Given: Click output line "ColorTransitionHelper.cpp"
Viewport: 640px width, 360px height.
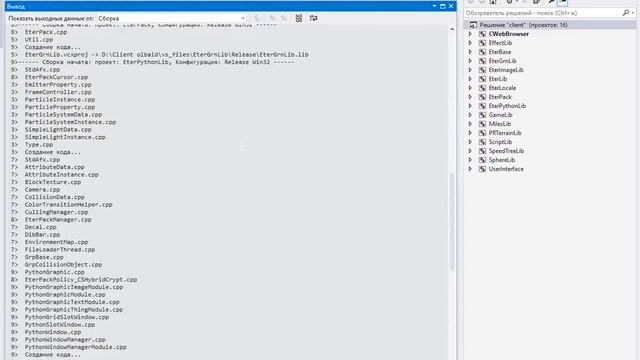Looking at the screenshot, I should (x=69, y=204).
